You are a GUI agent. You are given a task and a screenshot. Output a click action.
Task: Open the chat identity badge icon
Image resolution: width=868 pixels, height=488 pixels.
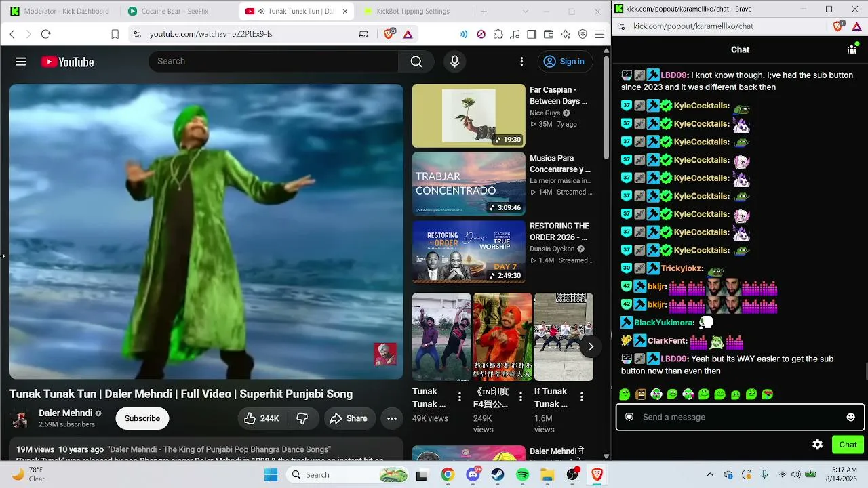pyautogui.click(x=629, y=417)
